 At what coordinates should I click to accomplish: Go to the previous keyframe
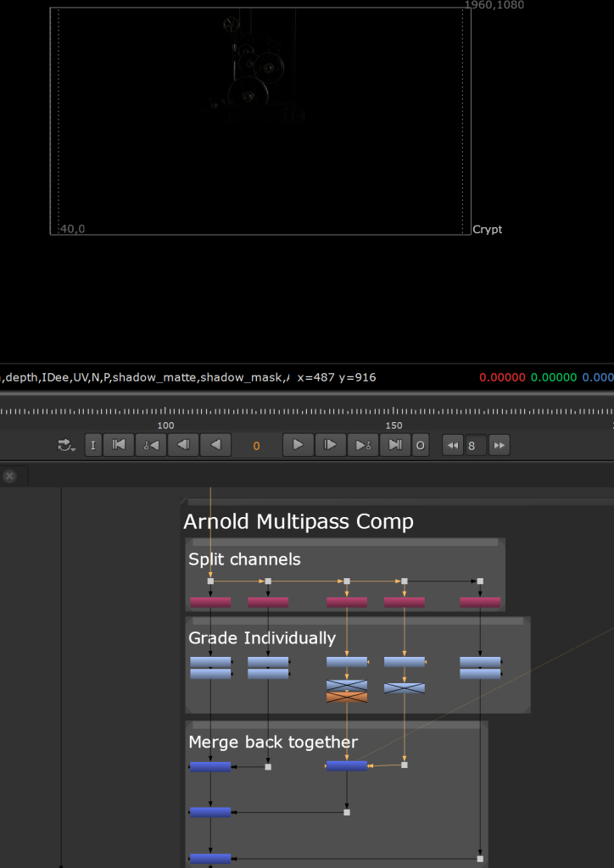click(x=151, y=446)
